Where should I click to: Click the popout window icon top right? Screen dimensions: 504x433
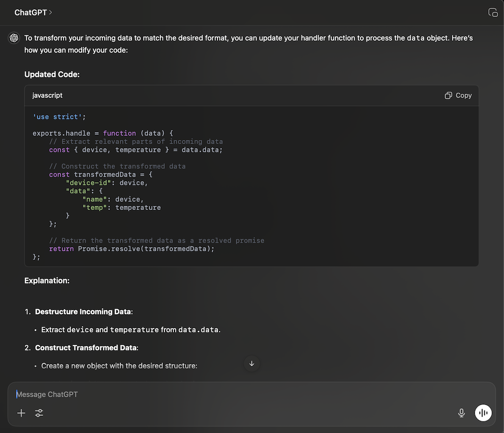[493, 13]
